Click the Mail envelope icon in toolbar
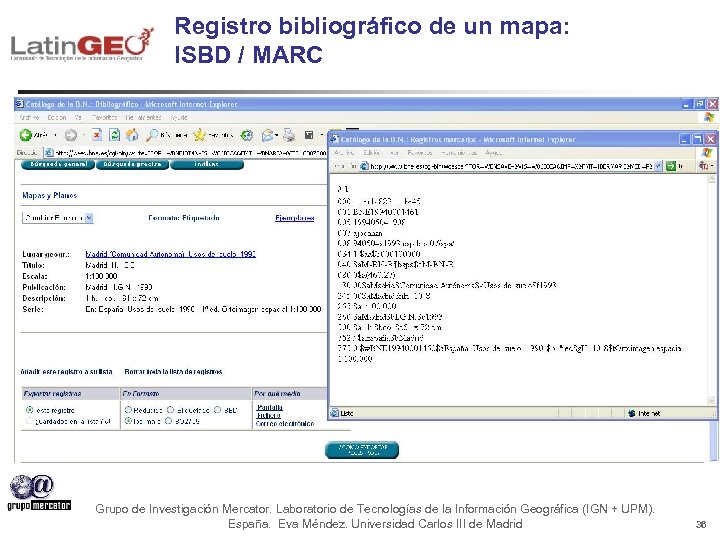 (267, 135)
